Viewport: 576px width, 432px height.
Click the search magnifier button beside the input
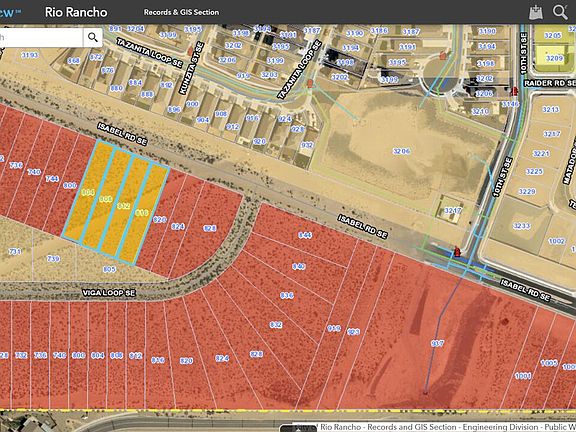(x=93, y=37)
